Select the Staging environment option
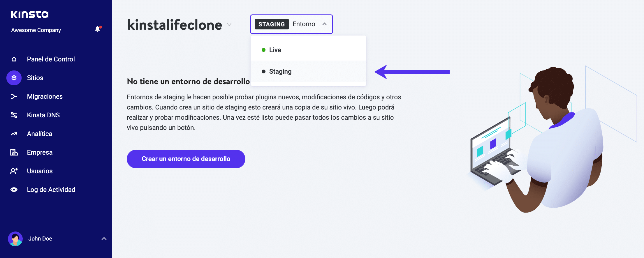Image resolution: width=644 pixels, height=258 pixels. (280, 72)
